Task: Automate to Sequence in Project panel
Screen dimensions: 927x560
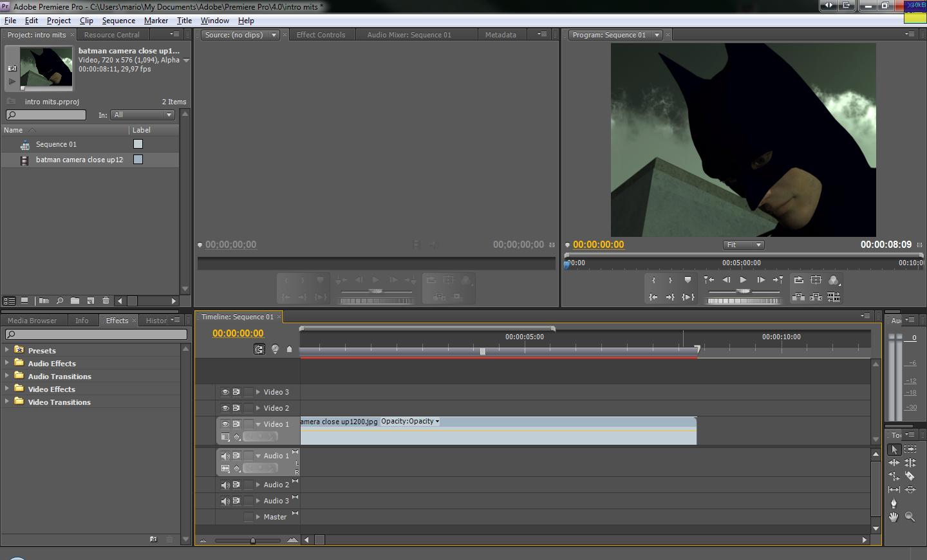Action: tap(44, 301)
